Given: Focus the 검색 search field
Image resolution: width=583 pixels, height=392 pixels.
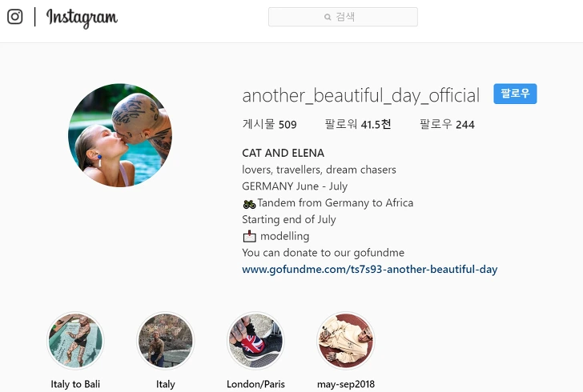Looking at the screenshot, I should pyautogui.click(x=343, y=17).
